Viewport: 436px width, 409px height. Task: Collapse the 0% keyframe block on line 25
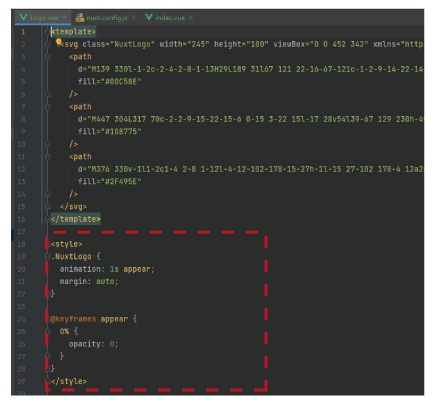pyautogui.click(x=47, y=331)
